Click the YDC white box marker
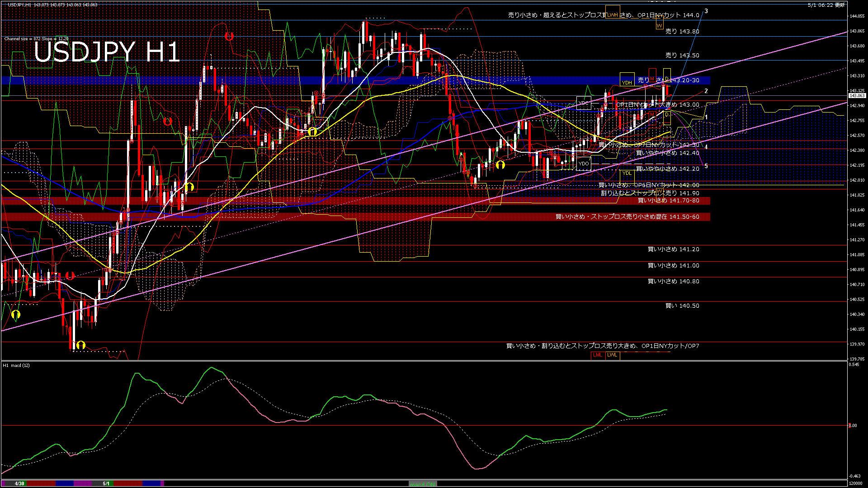Image resolution: width=868 pixels, height=488 pixels. coord(583,103)
